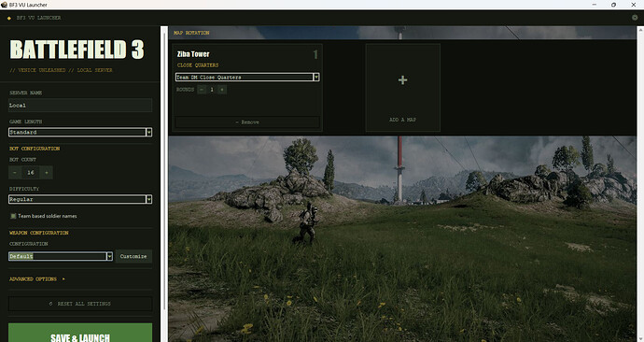Click the bot count value 16

coord(31,173)
